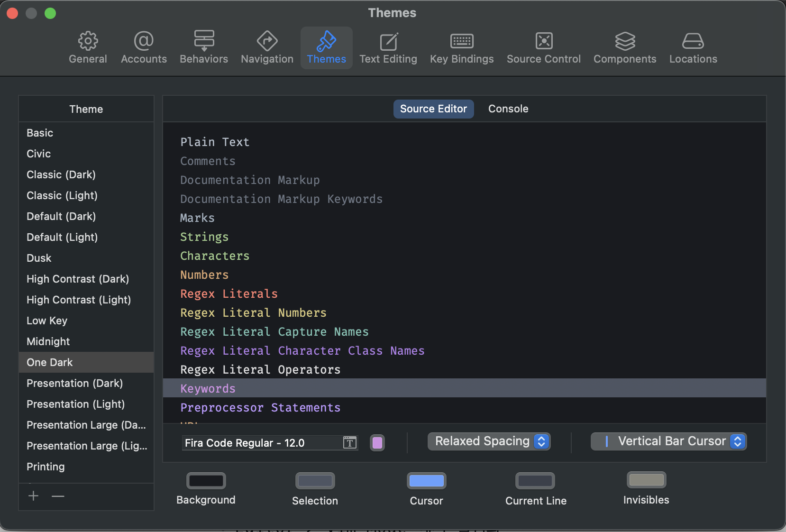Select the Regex Literal Numbers row

[465, 312]
